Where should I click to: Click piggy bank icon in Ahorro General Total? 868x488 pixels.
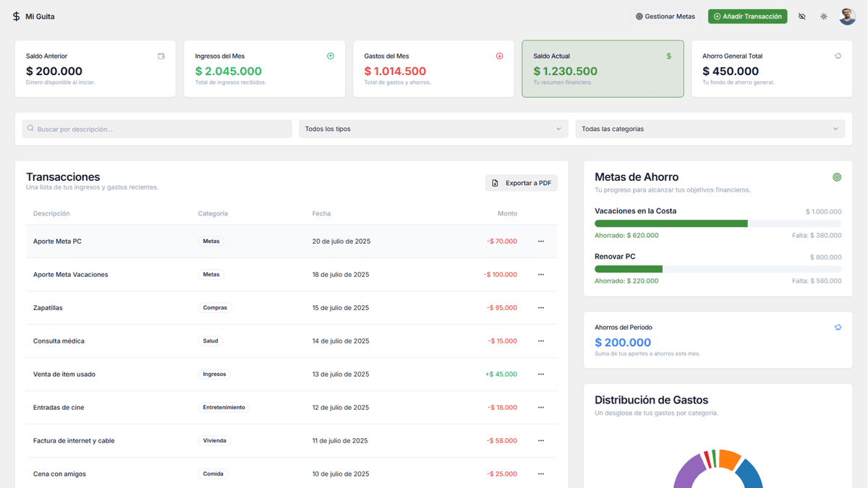(x=838, y=56)
